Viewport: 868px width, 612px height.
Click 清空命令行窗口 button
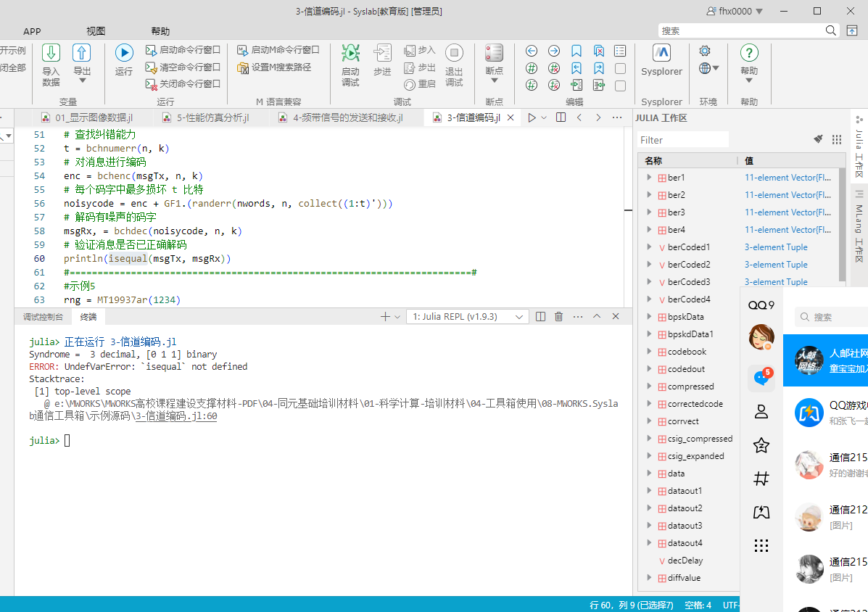[x=183, y=67]
